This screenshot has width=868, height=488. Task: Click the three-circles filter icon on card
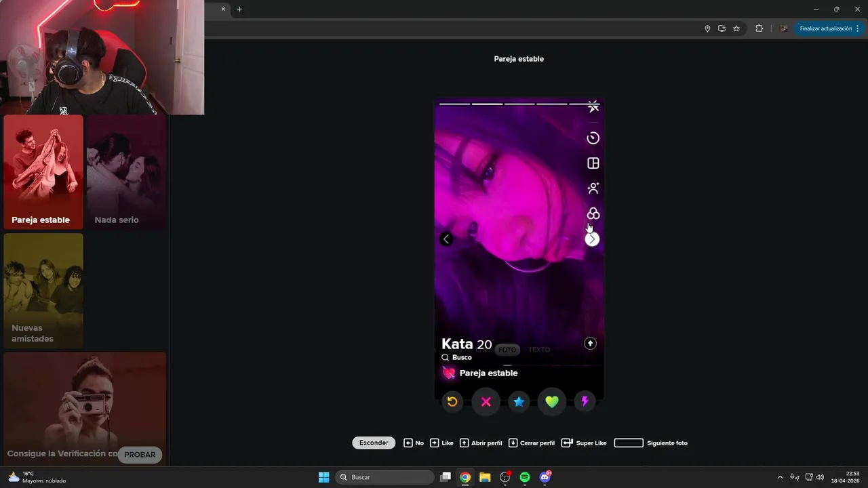(x=593, y=213)
